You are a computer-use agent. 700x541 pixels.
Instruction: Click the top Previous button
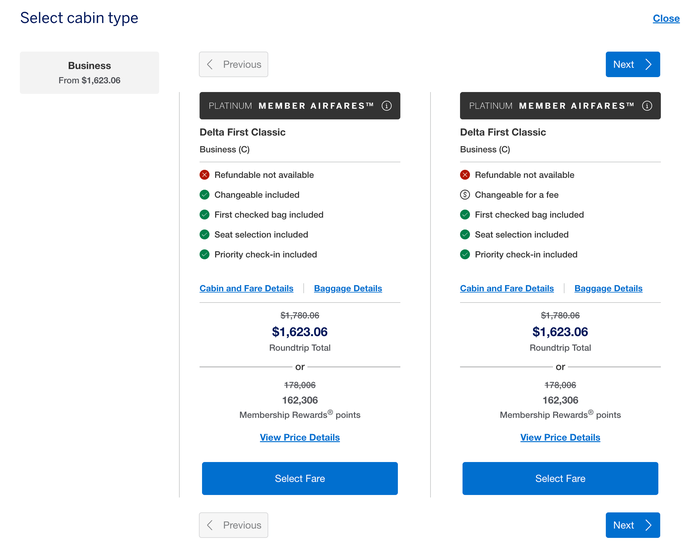(233, 64)
